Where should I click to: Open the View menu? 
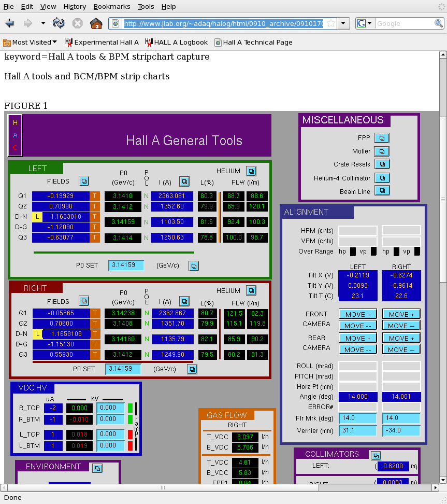[x=48, y=6]
